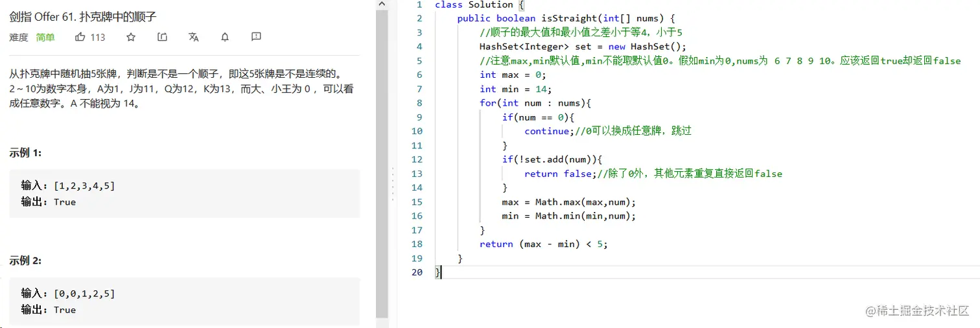
Task: Click line number 14 in the editor gutter
Action: point(417,188)
